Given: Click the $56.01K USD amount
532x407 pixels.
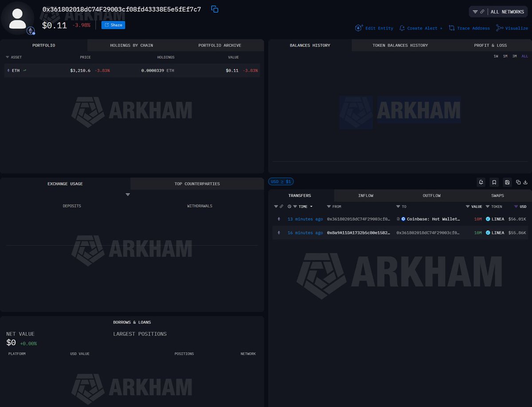Looking at the screenshot, I should pyautogui.click(x=517, y=219).
